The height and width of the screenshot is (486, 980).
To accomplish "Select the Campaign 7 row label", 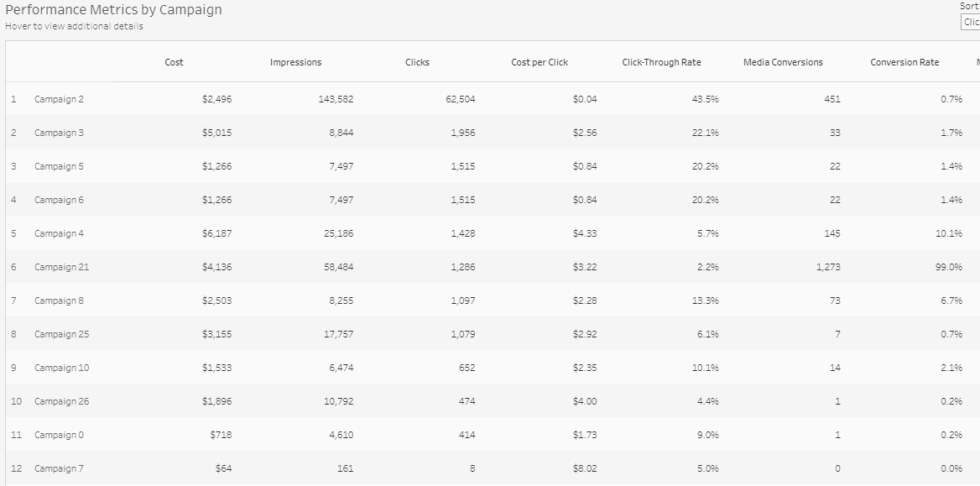I will [x=59, y=468].
